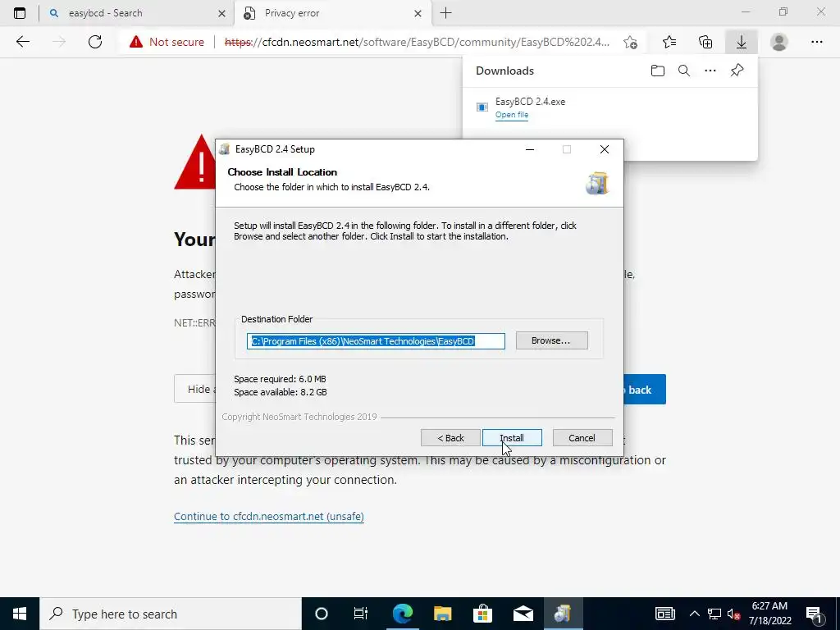This screenshot has width=840, height=630.
Task: Open Collections icon in Edge toolbar
Action: (x=705, y=42)
